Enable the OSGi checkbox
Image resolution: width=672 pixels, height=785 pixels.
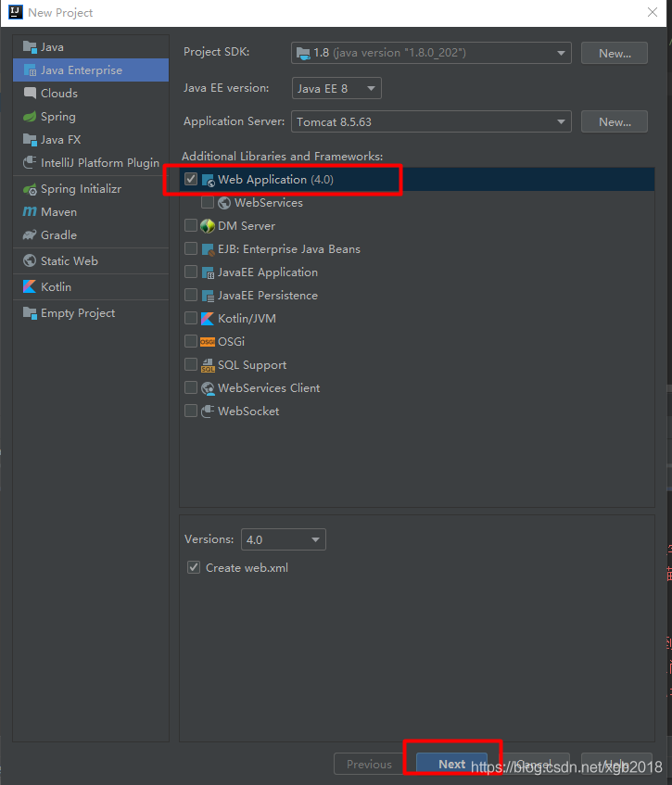pyautogui.click(x=191, y=341)
